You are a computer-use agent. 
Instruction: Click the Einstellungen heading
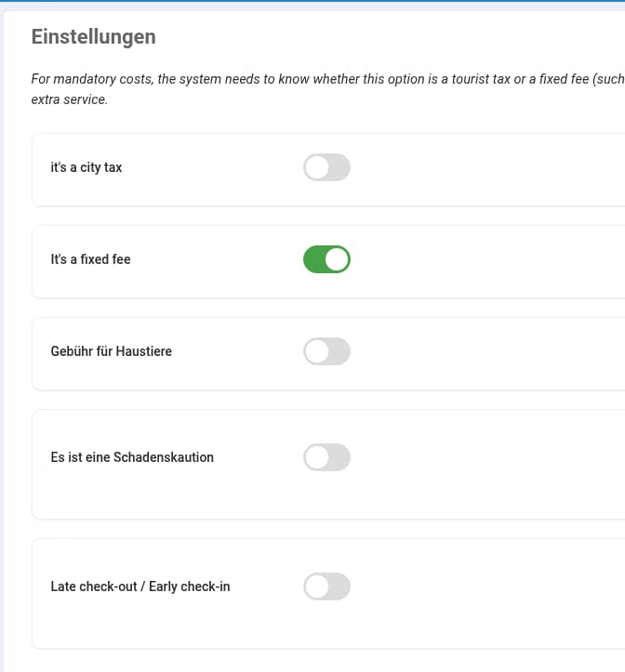[93, 37]
